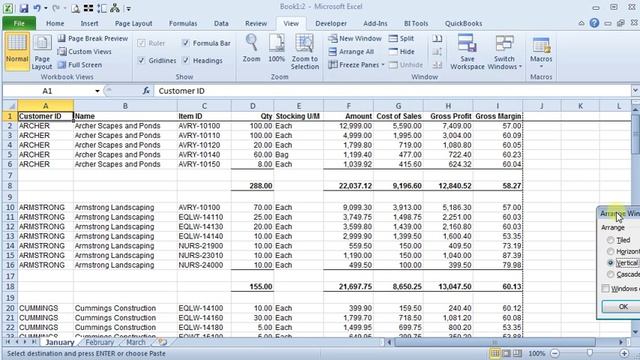Switch to Full Screen view

click(x=80, y=64)
